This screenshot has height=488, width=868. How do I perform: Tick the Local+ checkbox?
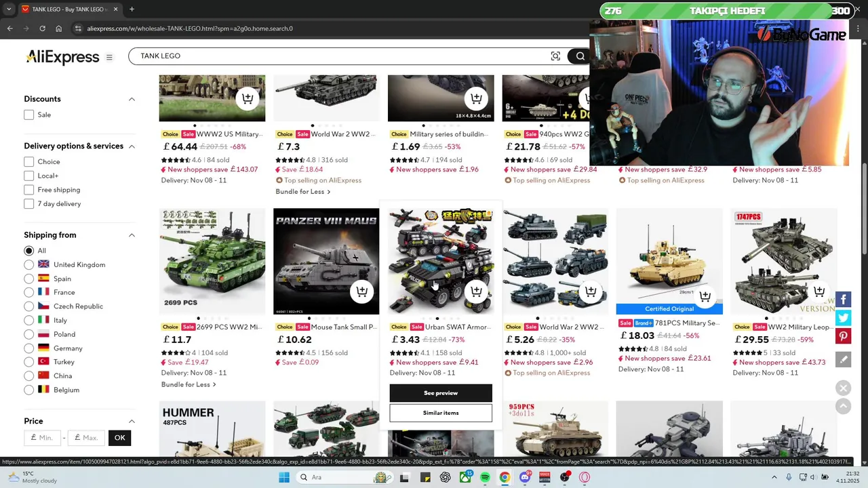tap(28, 176)
